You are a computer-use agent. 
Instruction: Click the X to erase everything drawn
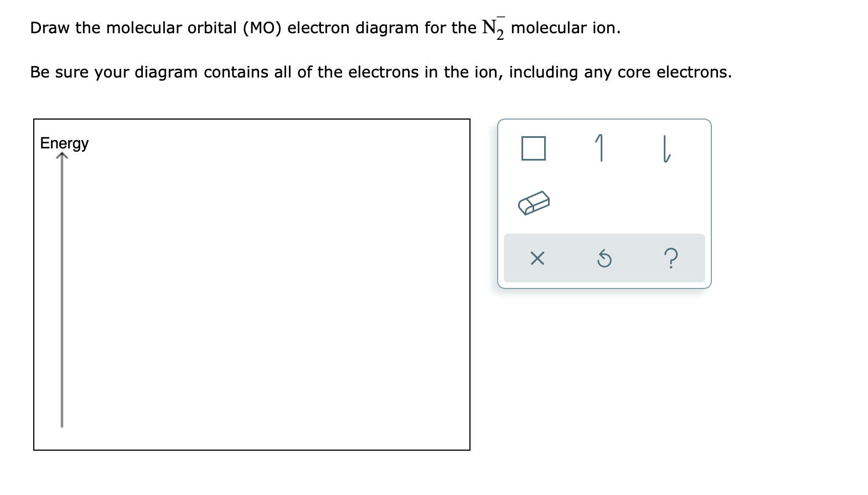point(536,258)
